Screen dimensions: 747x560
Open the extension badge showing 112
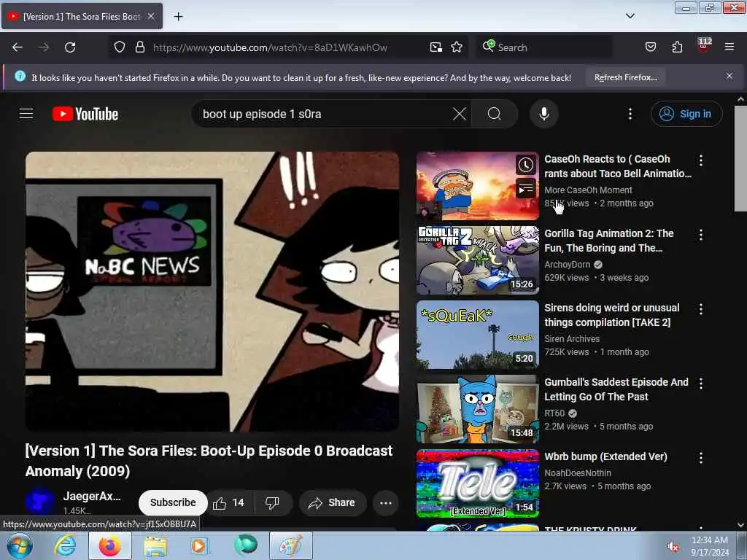click(704, 45)
